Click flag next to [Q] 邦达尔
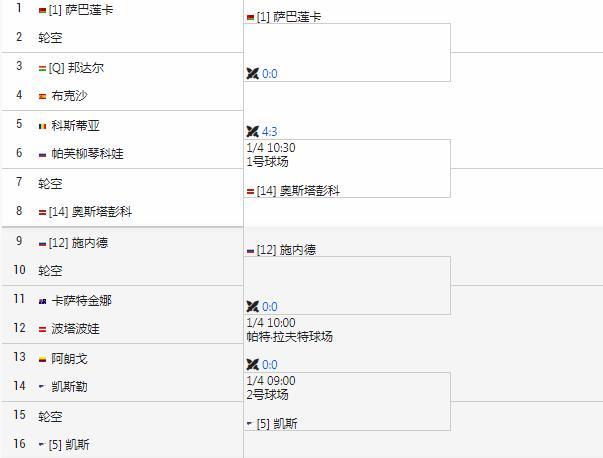 click(x=42, y=68)
